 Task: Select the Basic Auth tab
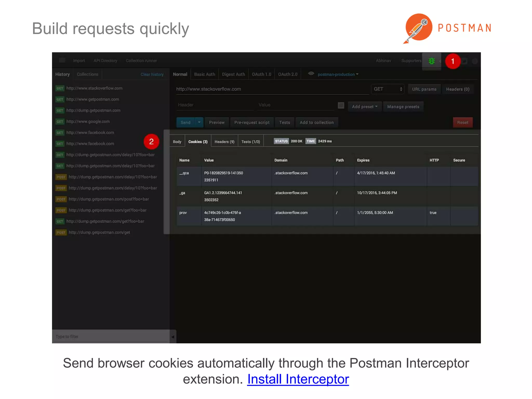click(204, 74)
